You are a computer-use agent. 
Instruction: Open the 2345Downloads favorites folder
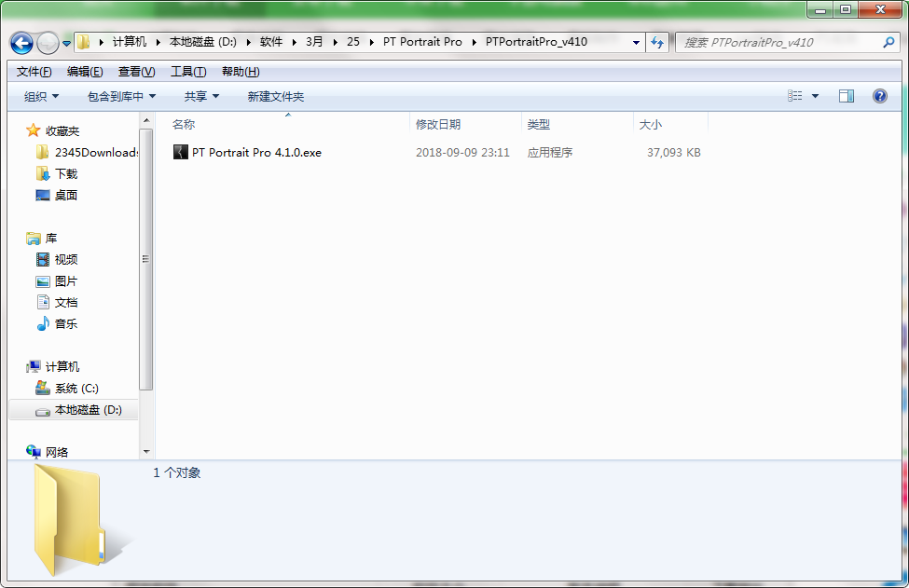96,153
